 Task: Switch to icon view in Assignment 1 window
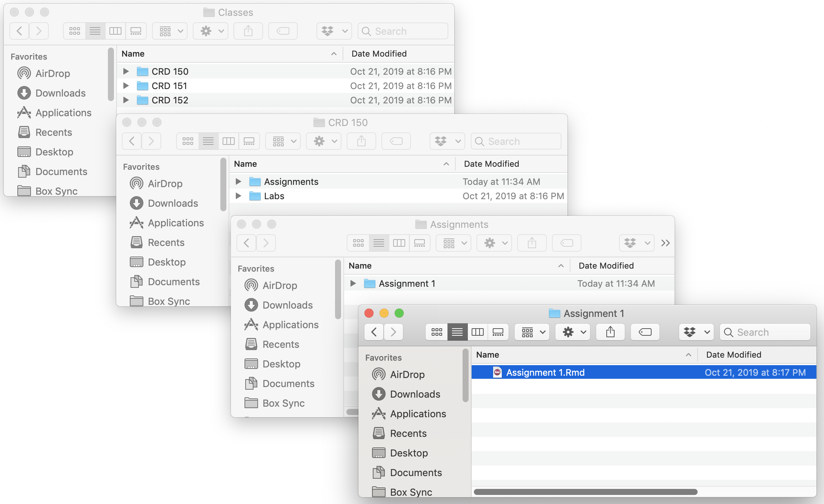tap(437, 332)
